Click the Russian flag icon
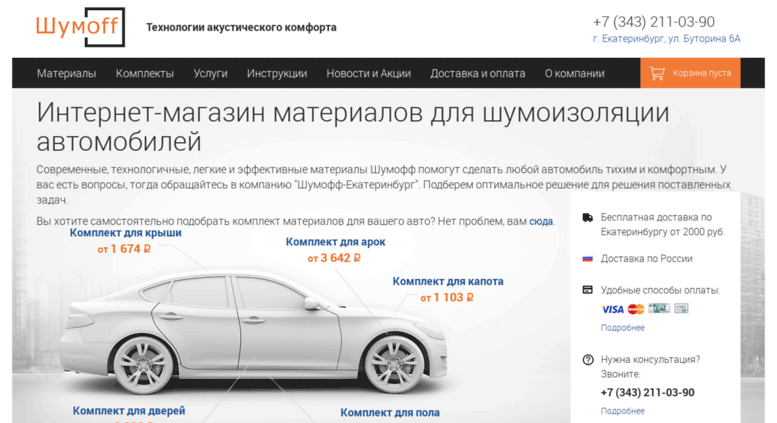777x423 pixels. pos(588,259)
